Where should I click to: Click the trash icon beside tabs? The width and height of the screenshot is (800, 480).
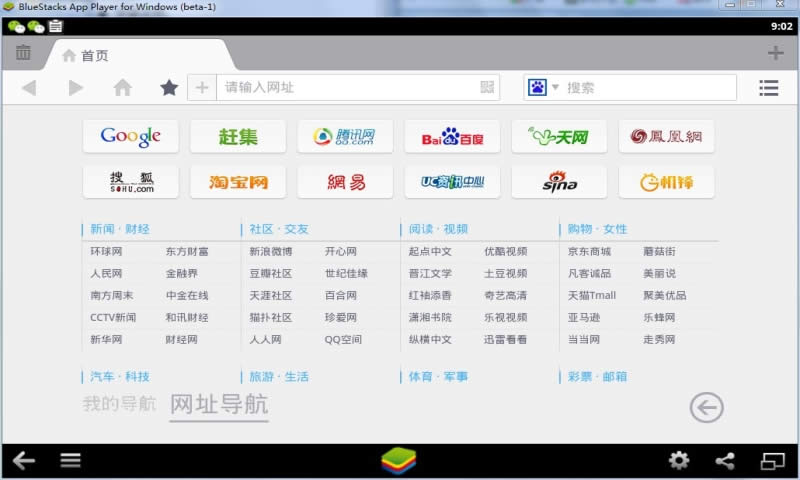tap(23, 52)
